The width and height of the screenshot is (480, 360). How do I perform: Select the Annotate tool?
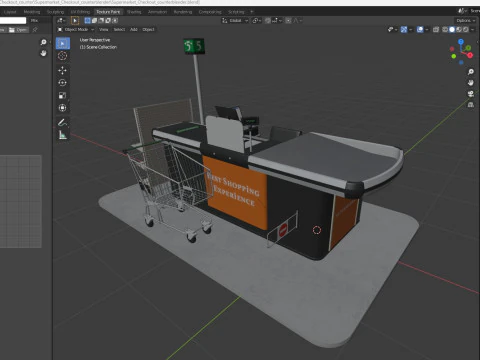62,122
